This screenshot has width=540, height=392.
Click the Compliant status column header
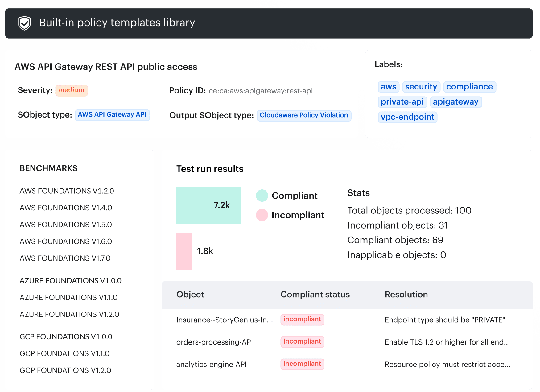coord(315,295)
